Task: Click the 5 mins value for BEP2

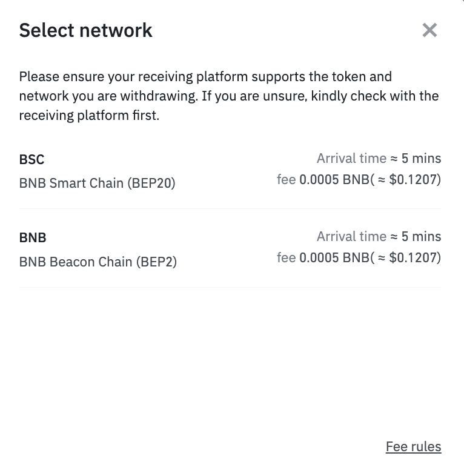Action: tap(421, 236)
